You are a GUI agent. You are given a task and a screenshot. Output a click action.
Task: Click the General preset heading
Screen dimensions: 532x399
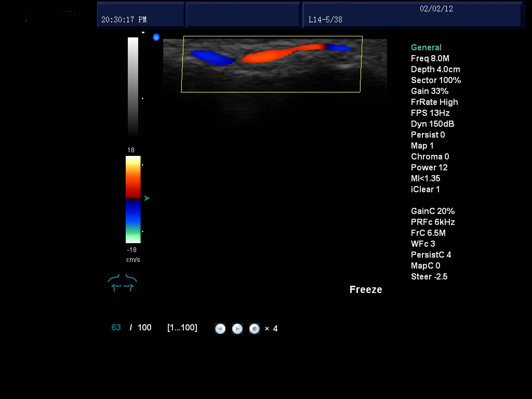click(x=426, y=47)
